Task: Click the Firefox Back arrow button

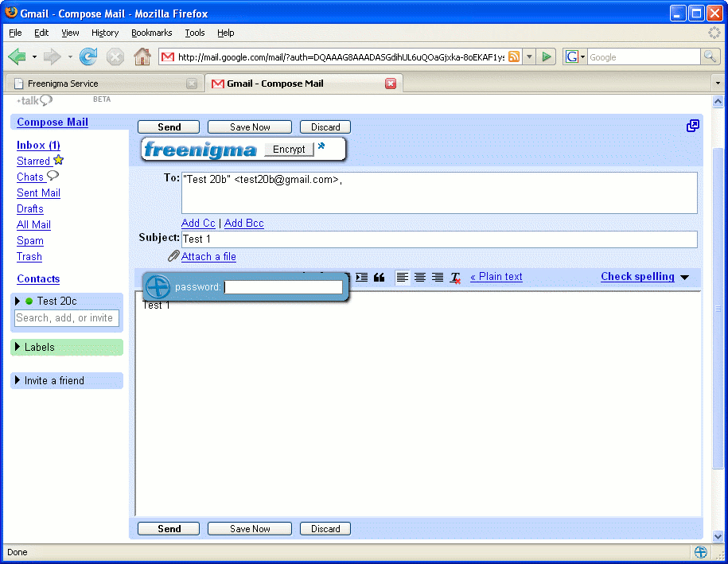Action: point(18,57)
